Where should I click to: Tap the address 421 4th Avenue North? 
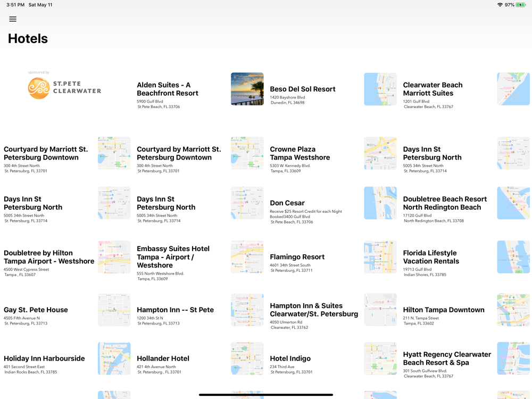(x=156, y=367)
